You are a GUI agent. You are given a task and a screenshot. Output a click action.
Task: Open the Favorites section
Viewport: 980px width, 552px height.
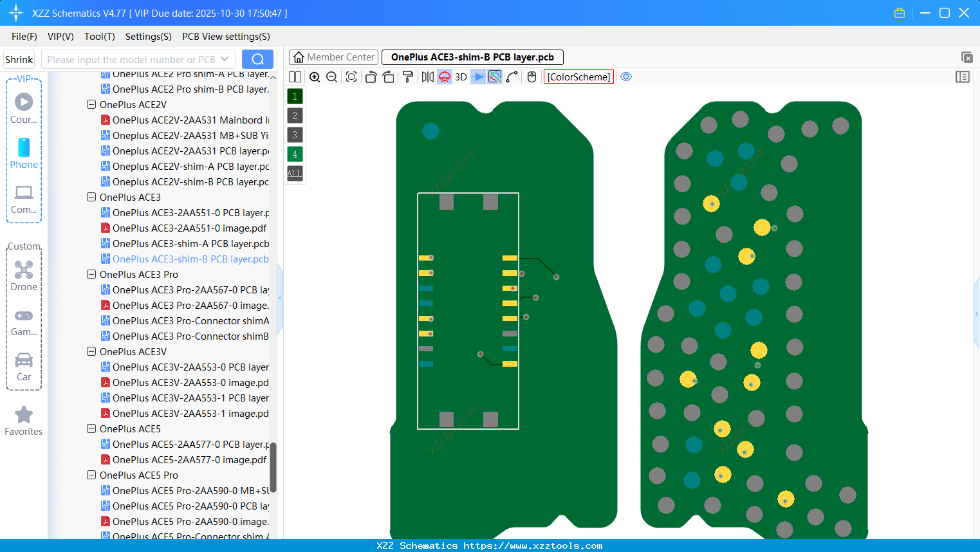point(24,421)
